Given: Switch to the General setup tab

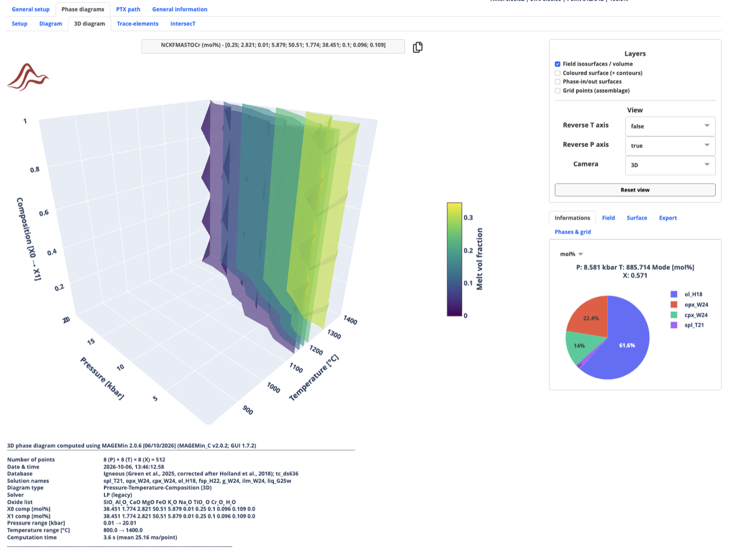Looking at the screenshot, I should 31,9.
